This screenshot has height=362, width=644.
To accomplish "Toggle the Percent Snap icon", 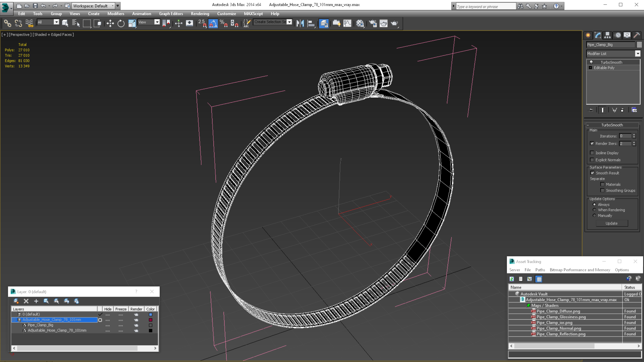I will (224, 23).
